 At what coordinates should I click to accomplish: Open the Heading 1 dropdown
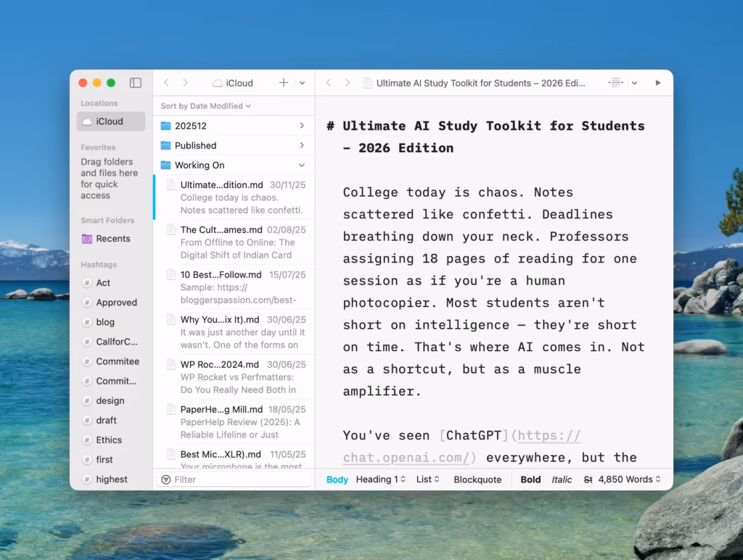380,479
